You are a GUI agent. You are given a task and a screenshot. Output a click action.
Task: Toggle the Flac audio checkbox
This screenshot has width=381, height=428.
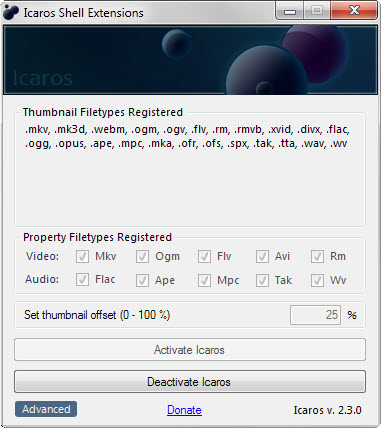click(x=82, y=280)
